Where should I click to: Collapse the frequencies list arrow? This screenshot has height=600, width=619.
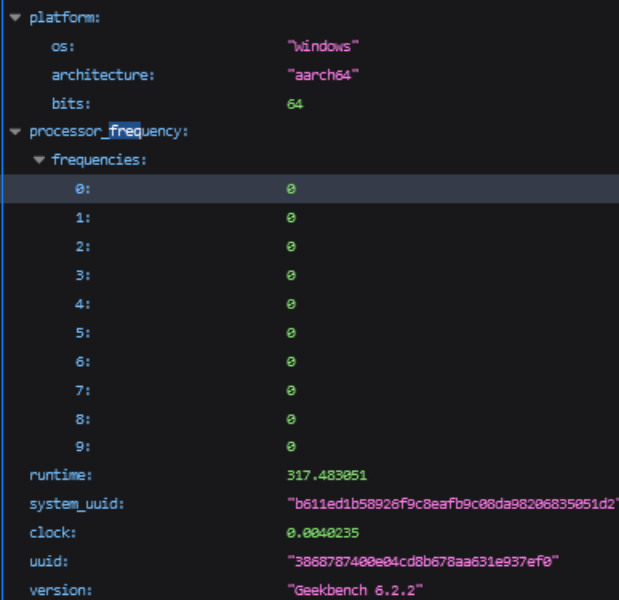tap(38, 160)
